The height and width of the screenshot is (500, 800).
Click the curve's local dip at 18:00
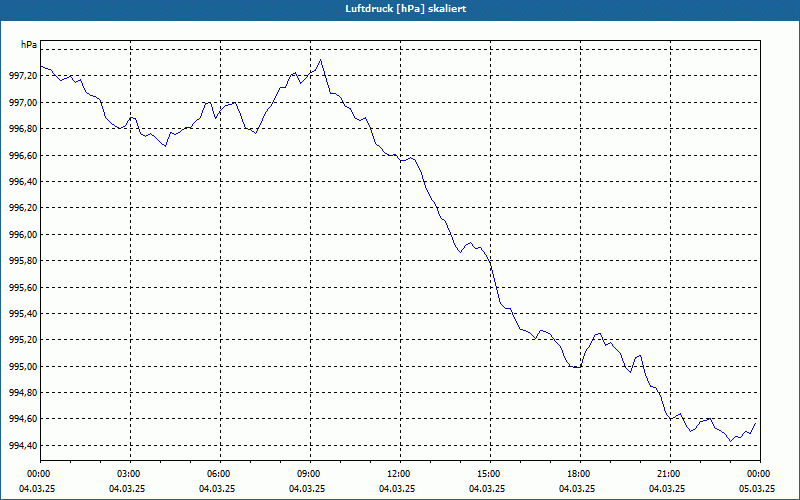[x=578, y=367]
